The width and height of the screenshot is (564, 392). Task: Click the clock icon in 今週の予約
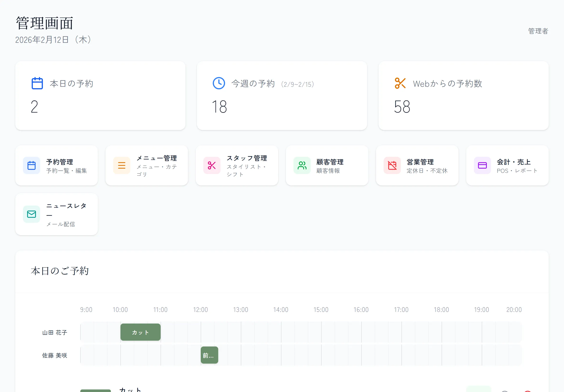pos(218,83)
